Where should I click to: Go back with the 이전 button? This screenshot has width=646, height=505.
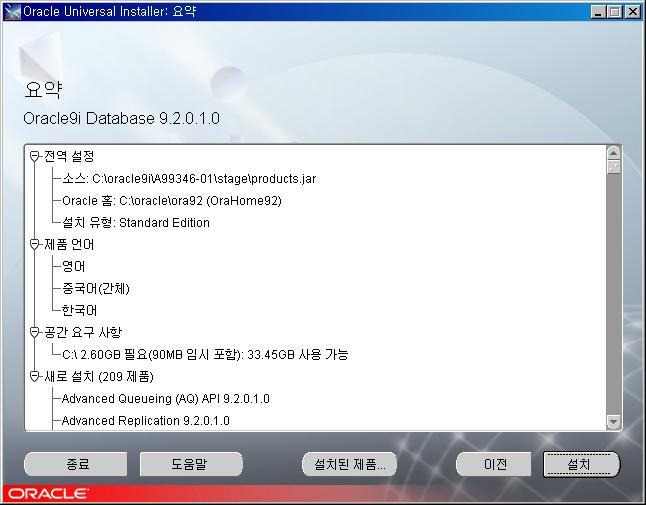[494, 465]
